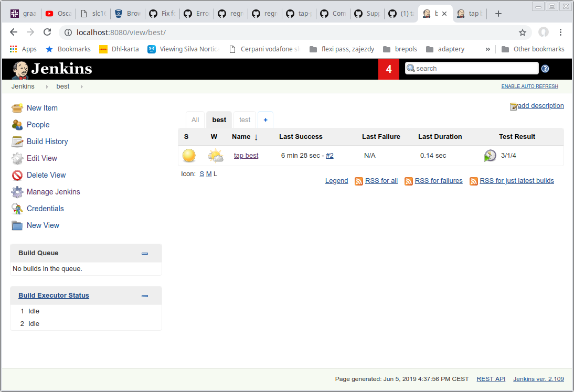Show hidden bookmarks with the double chevron
Image resolution: width=574 pixels, height=392 pixels.
point(487,49)
